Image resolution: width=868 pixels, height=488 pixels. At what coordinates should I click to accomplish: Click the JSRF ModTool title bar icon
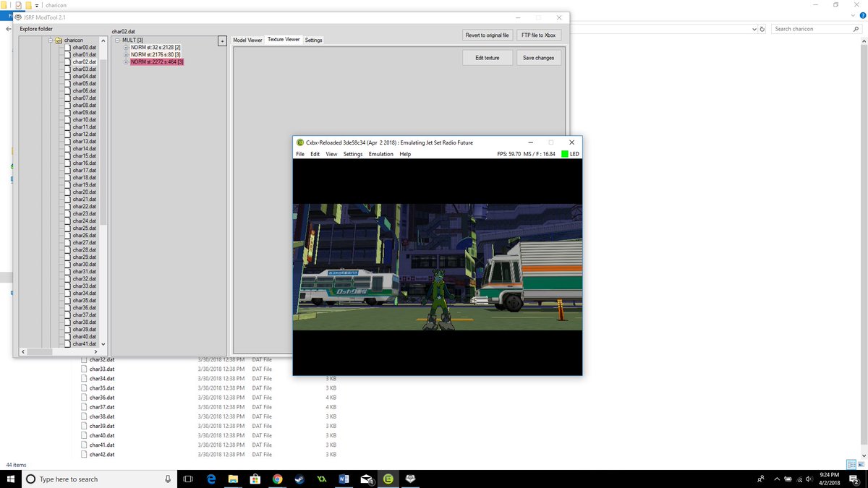point(18,17)
